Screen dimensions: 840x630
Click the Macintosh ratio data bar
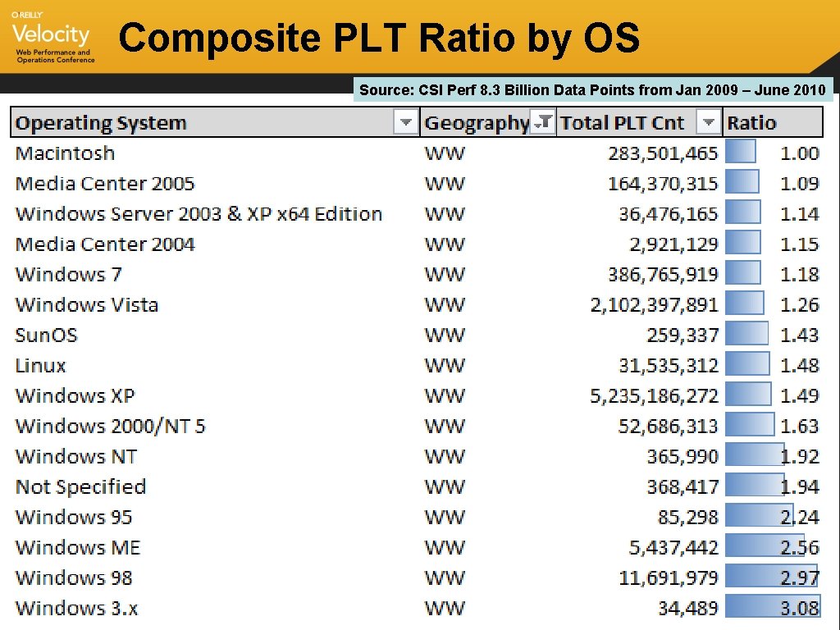(x=741, y=153)
